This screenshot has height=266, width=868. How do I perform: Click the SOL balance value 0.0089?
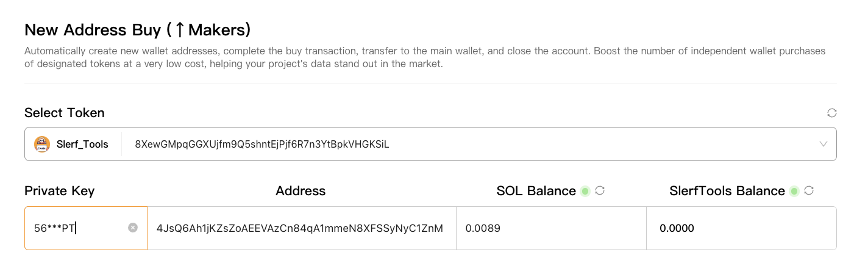pos(483,228)
